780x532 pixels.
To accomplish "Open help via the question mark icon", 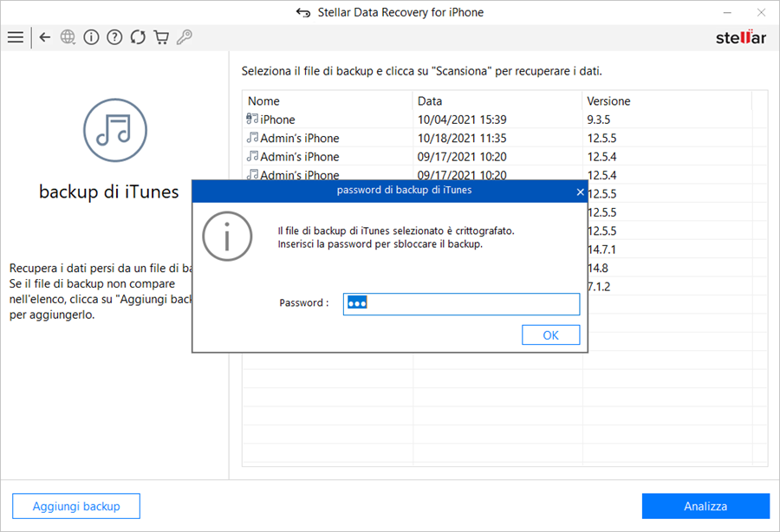I will [x=114, y=37].
